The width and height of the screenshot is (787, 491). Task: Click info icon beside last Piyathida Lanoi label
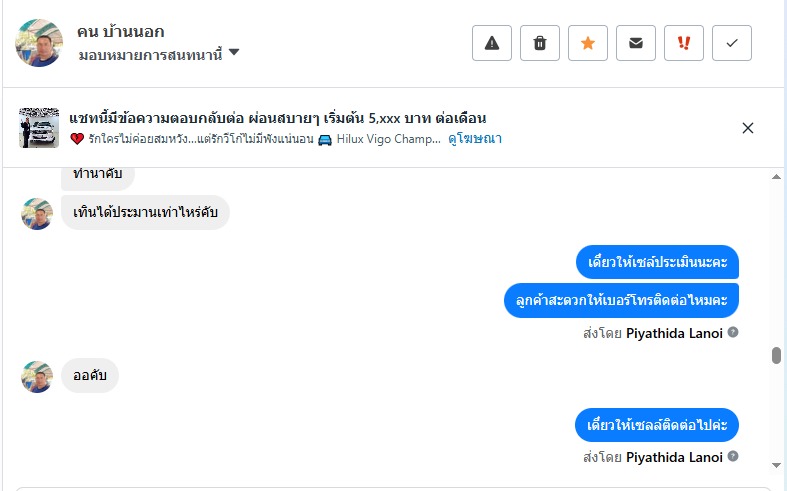[733, 456]
